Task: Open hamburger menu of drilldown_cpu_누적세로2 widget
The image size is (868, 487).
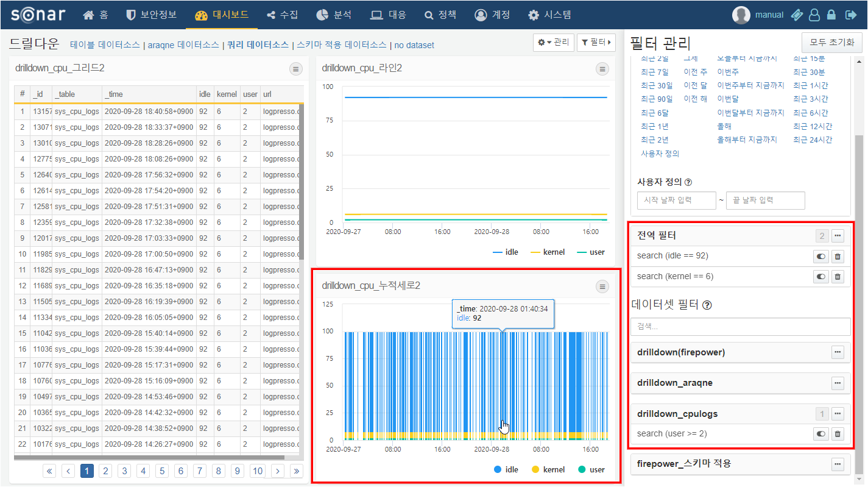Action: (x=602, y=286)
